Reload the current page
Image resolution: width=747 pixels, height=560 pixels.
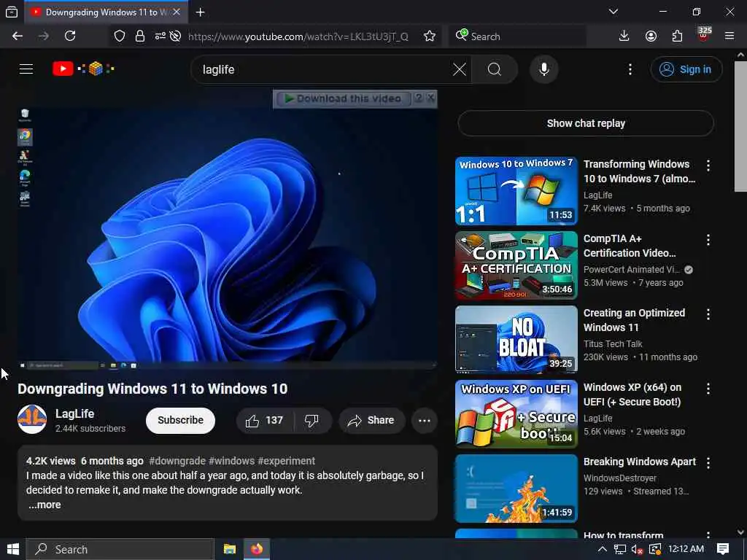(70, 36)
